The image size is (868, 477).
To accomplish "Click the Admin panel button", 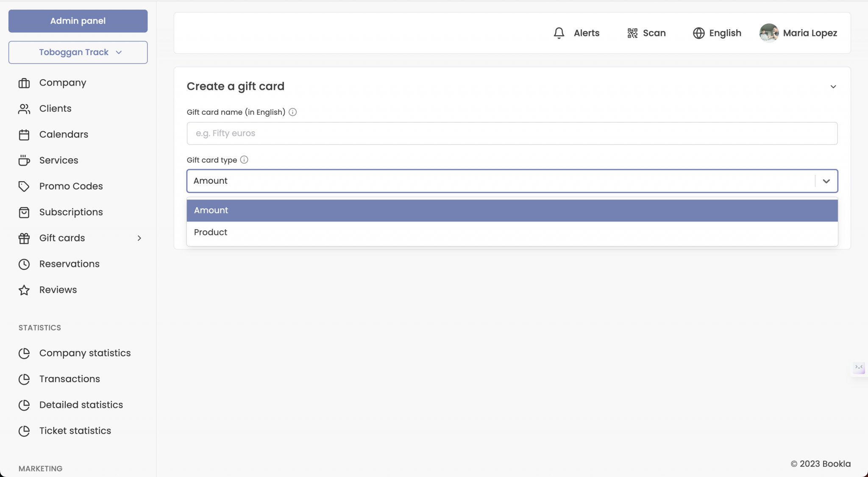I will (x=78, y=21).
